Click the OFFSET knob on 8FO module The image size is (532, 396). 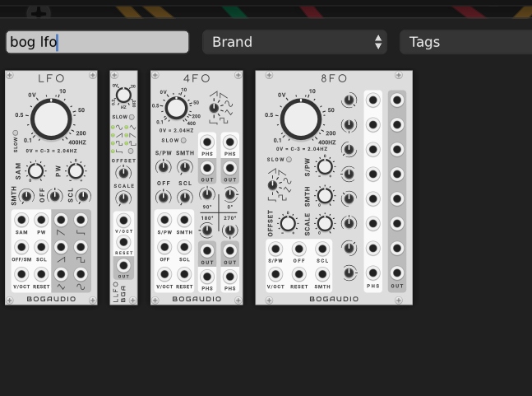point(288,223)
